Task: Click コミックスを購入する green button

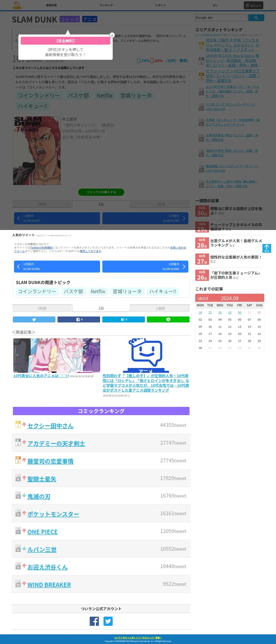Action: (x=101, y=192)
